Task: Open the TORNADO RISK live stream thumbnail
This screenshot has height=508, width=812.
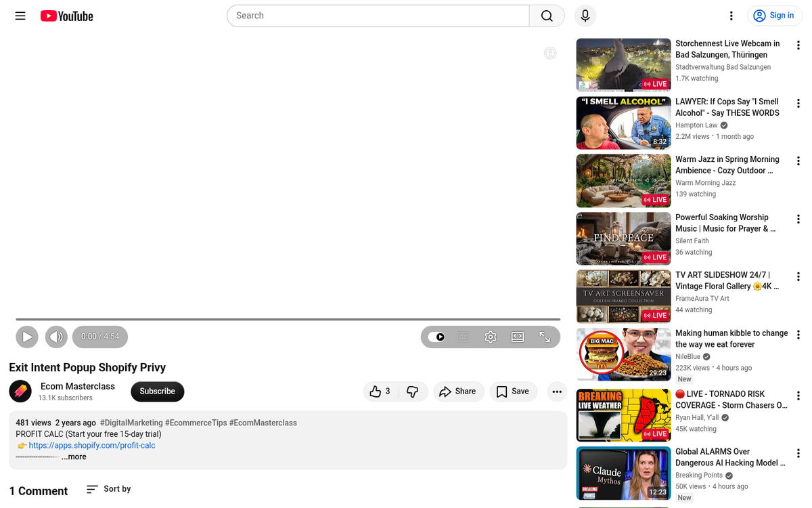Action: [x=623, y=415]
